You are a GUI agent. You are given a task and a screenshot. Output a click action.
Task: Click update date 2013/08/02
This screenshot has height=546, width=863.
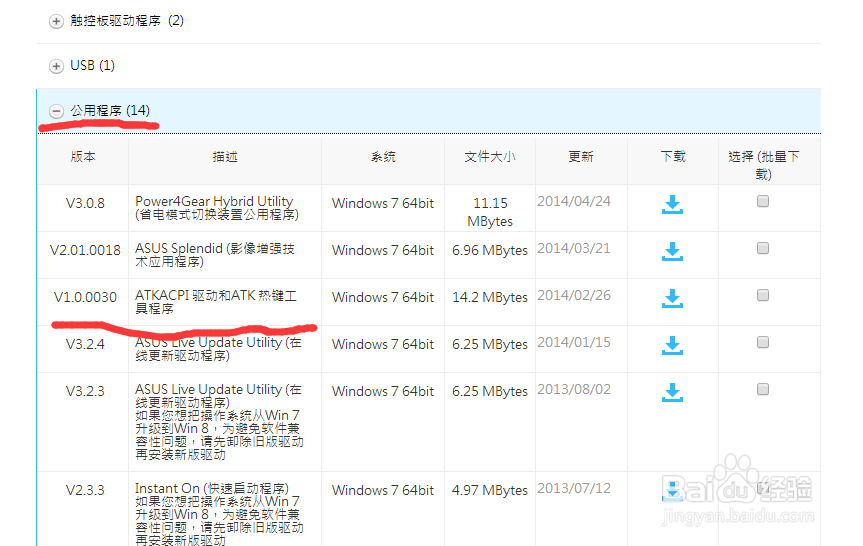coord(574,389)
